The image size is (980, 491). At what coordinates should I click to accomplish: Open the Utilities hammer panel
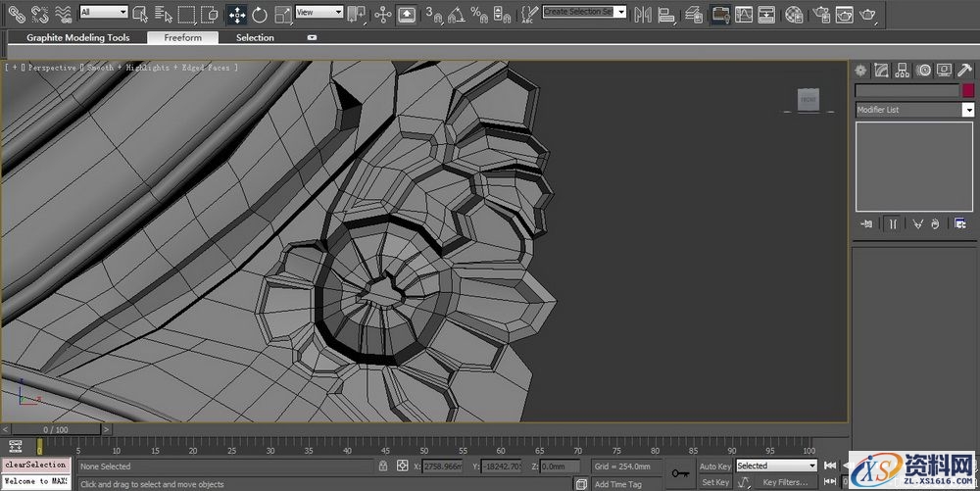964,71
